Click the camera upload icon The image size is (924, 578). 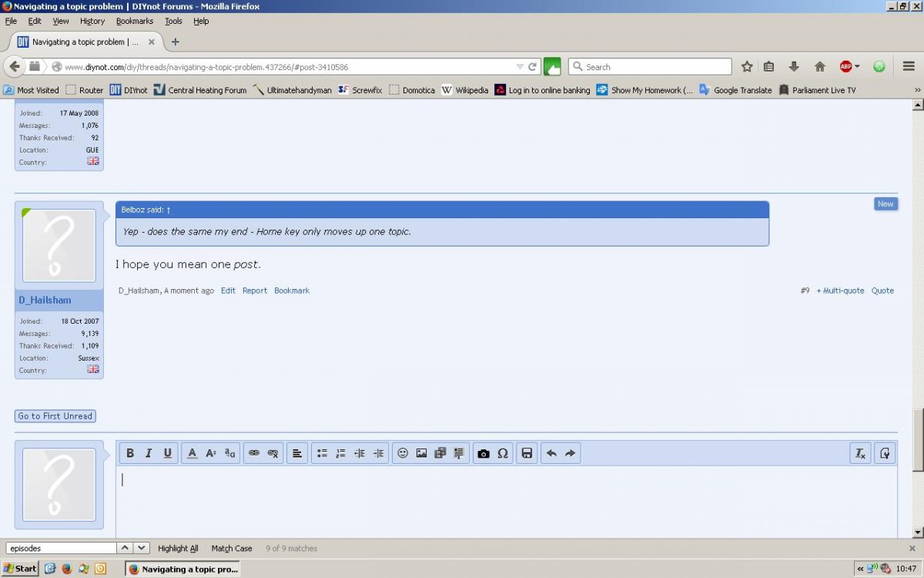coord(484,453)
